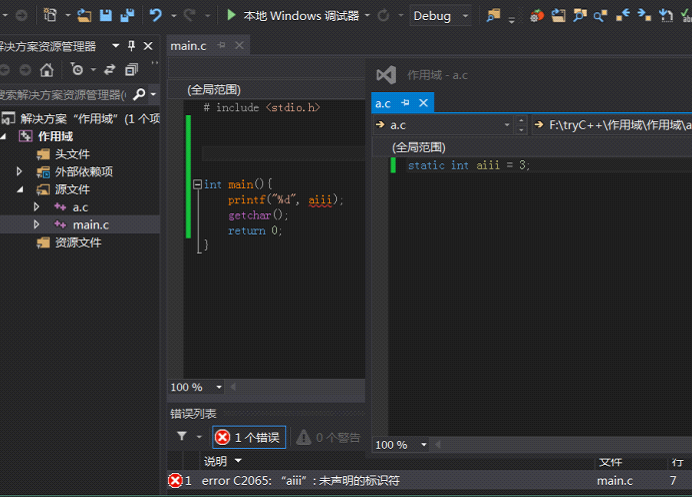Click the New Project toolbar icon
692x497 pixels.
tap(50, 15)
